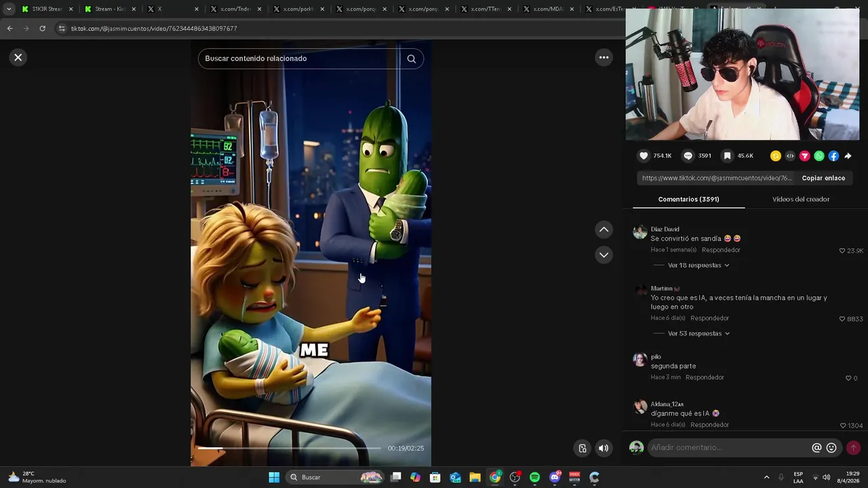Screen dimensions: 868x488
Task: Open the emoji picker in comment box
Action: [x=831, y=448]
